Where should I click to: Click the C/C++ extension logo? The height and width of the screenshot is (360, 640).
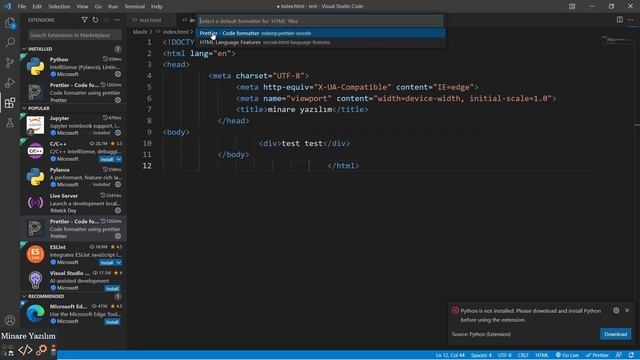tap(36, 151)
